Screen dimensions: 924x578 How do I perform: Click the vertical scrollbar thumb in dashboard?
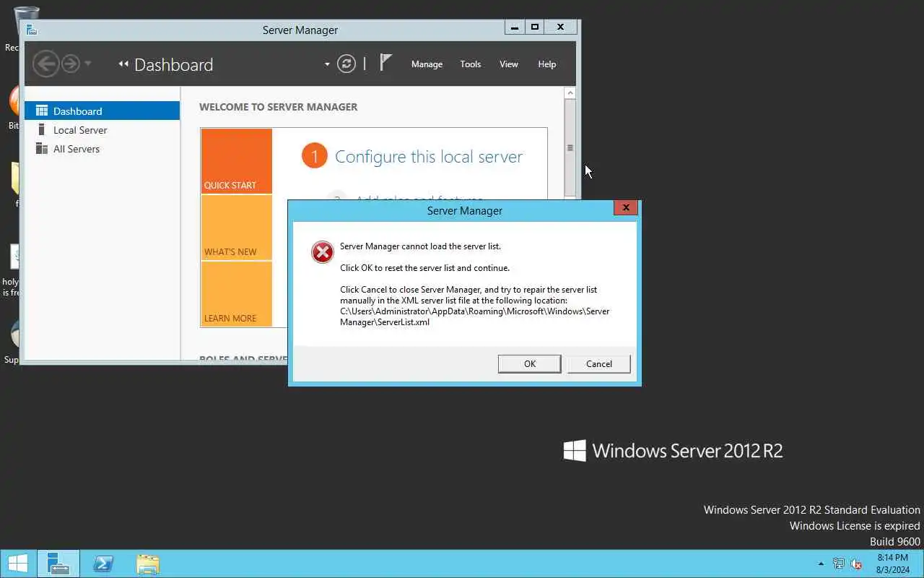[x=570, y=147]
